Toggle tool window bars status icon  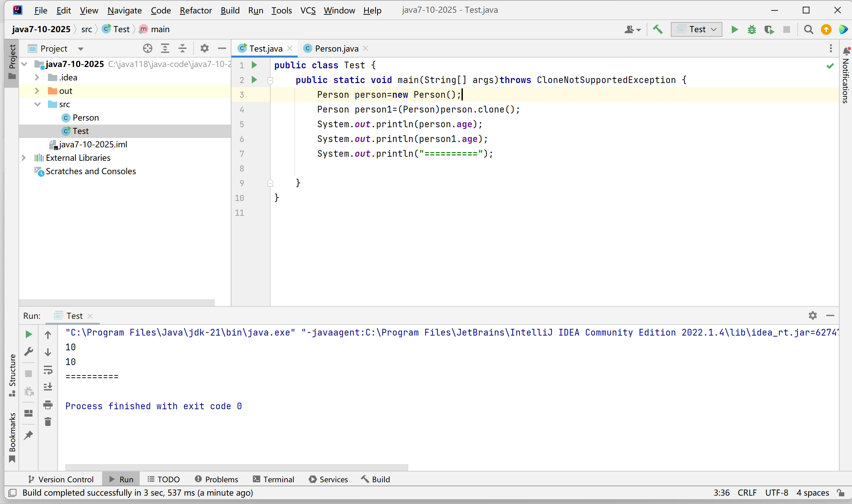[x=13, y=493]
